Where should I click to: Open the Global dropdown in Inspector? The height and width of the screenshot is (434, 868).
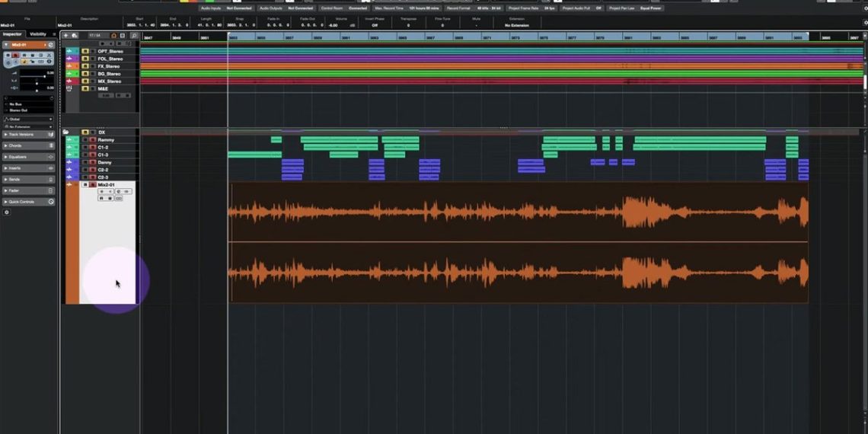point(28,119)
